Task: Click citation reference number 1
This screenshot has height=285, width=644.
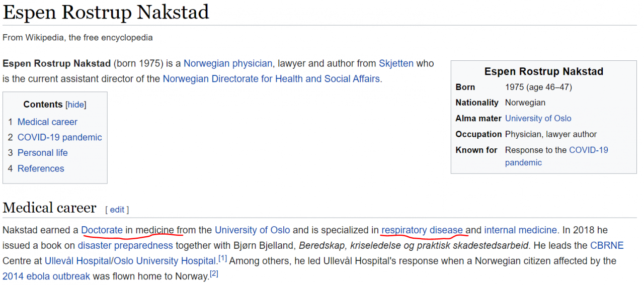Action: [x=223, y=258]
